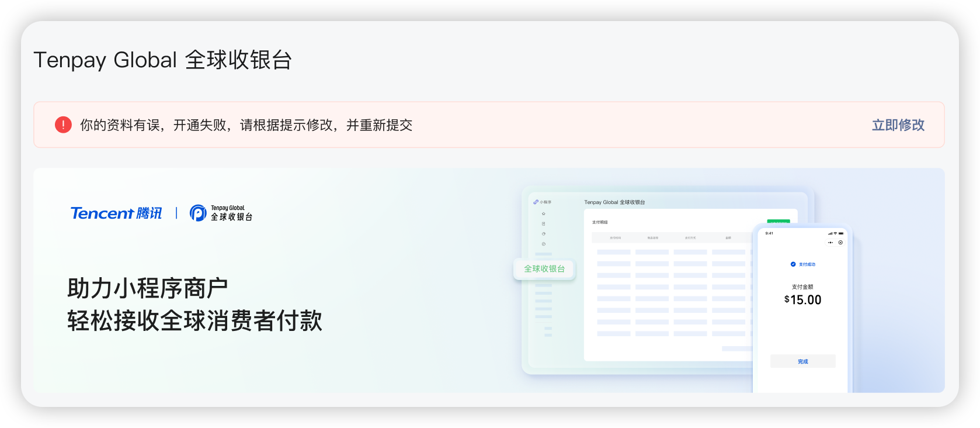Click the headline 轻松接收全球消费者付款

pyautogui.click(x=194, y=320)
